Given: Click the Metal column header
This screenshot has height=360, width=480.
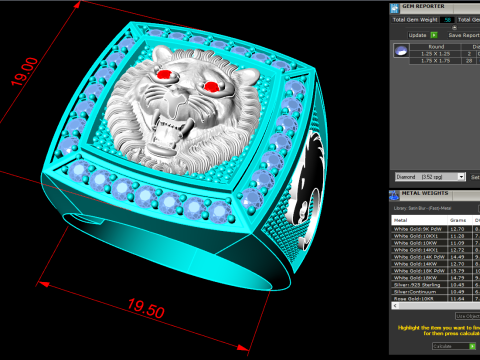Looking at the screenshot, I should (x=419, y=220).
